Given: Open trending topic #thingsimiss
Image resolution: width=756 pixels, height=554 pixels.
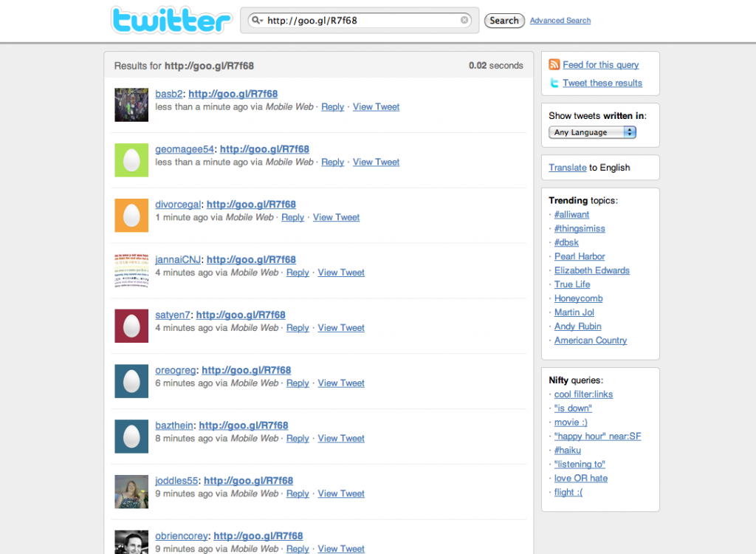Looking at the screenshot, I should pyautogui.click(x=580, y=228).
